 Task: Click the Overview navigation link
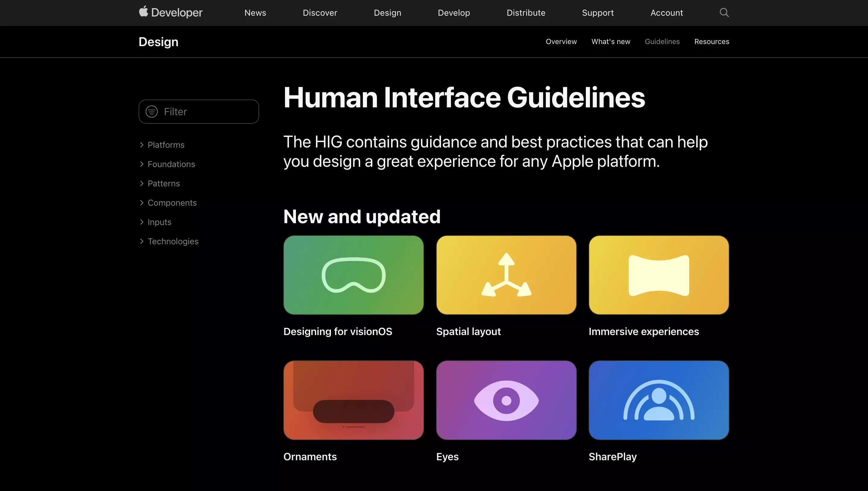pyautogui.click(x=561, y=41)
